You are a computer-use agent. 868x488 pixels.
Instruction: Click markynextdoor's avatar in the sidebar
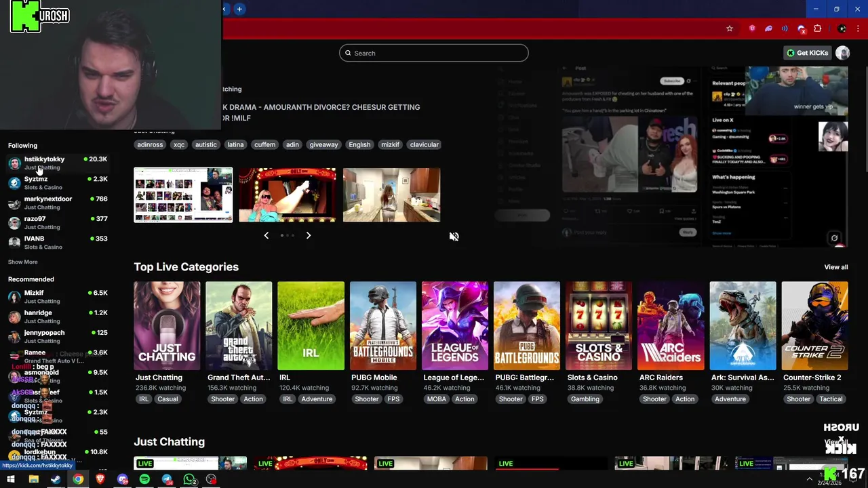(14, 203)
